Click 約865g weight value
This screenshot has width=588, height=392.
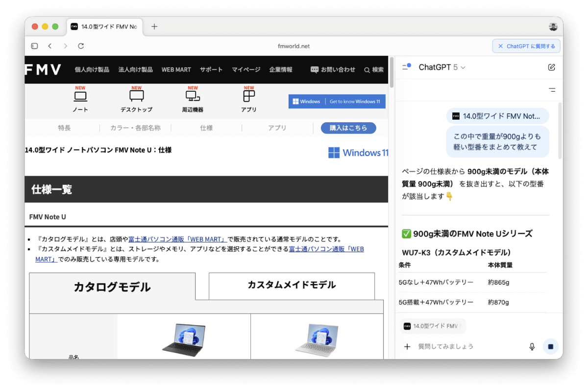click(499, 283)
